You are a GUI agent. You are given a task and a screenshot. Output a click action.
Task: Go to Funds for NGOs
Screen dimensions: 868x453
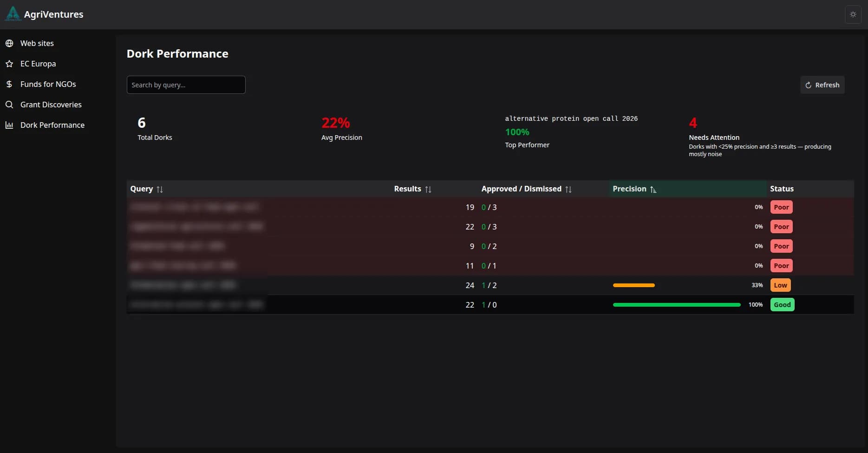tap(48, 84)
